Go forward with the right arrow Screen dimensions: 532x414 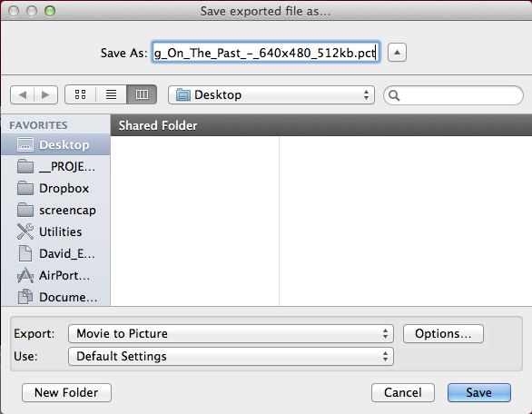[45, 94]
